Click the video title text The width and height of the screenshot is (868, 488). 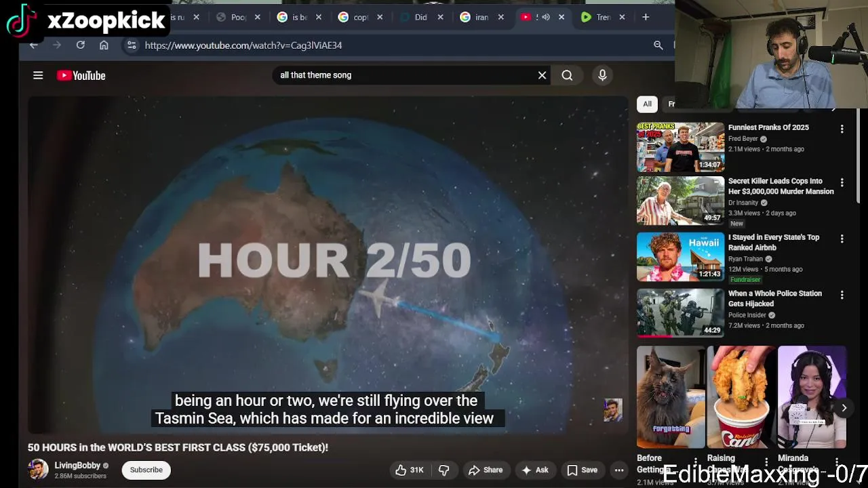(178, 447)
